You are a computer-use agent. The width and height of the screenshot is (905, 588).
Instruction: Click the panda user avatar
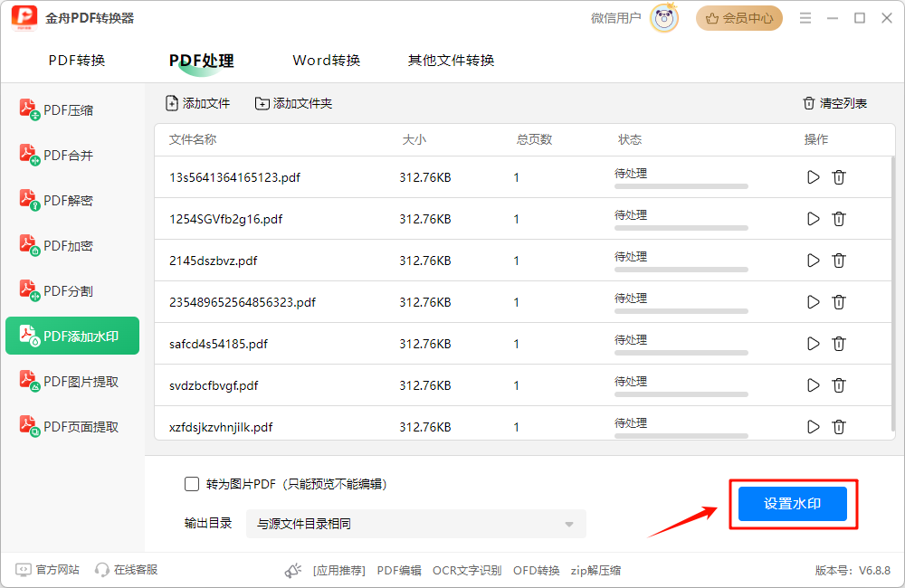point(664,18)
